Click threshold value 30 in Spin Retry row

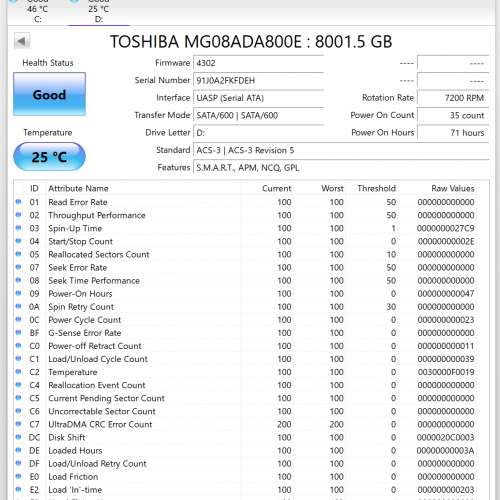coord(391,307)
